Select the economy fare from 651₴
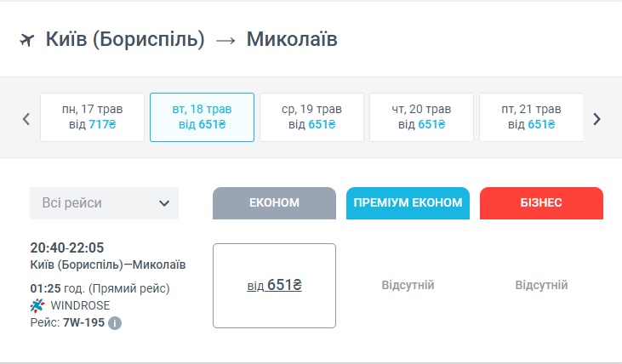This screenshot has width=622, height=364. 274,286
